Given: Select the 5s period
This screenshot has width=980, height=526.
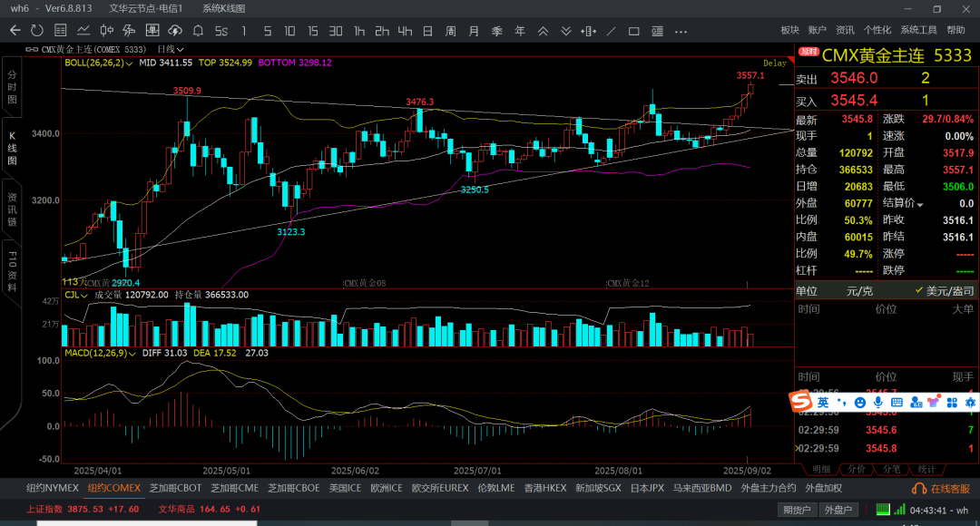Looking at the screenshot, I should click(x=220, y=31).
